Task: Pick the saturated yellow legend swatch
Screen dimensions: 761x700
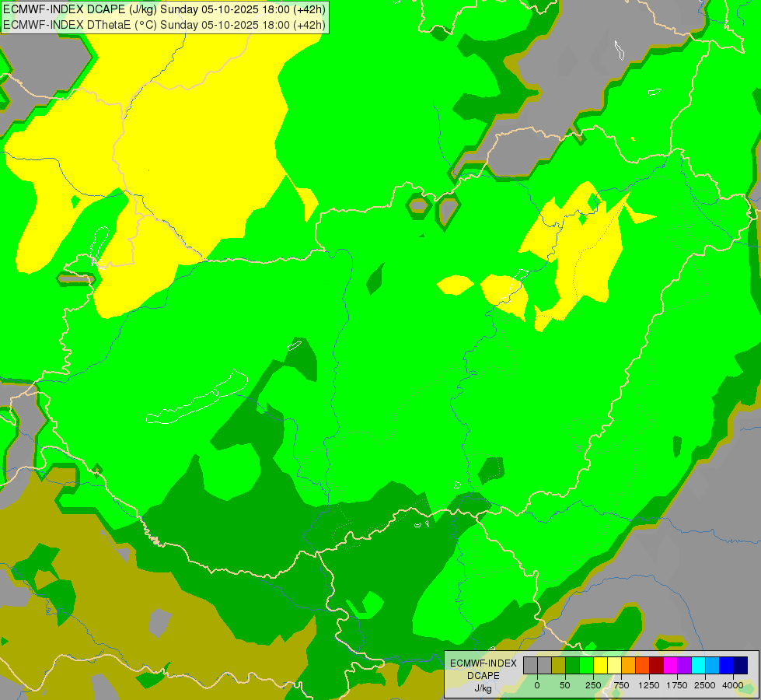Action: click(600, 665)
